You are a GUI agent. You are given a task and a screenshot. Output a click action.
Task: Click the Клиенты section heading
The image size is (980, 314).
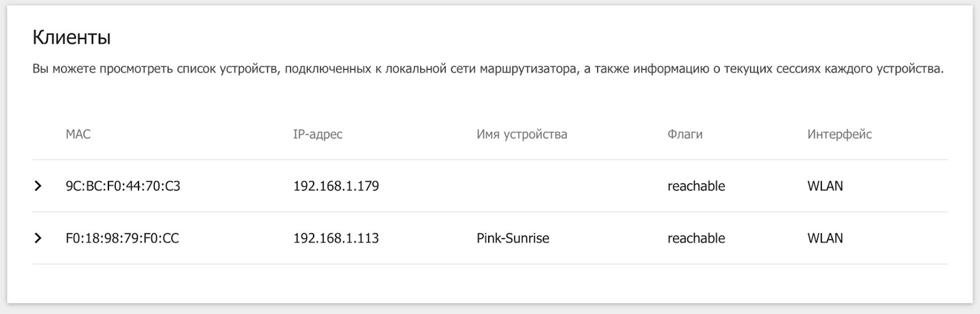pos(71,38)
